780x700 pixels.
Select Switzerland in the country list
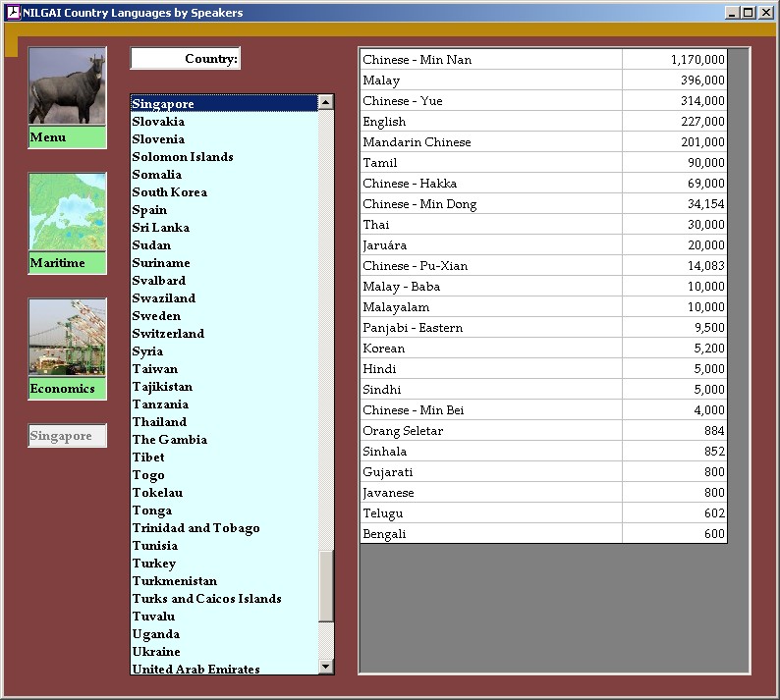[x=168, y=334]
